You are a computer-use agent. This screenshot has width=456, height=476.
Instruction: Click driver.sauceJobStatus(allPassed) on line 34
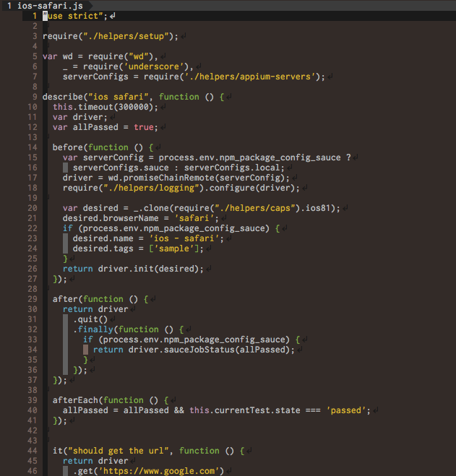[x=209, y=350]
